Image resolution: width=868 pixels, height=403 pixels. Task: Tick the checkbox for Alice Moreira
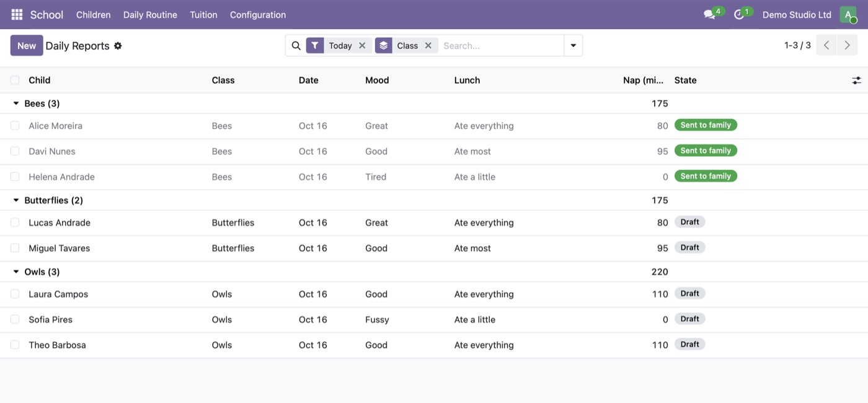(15, 126)
